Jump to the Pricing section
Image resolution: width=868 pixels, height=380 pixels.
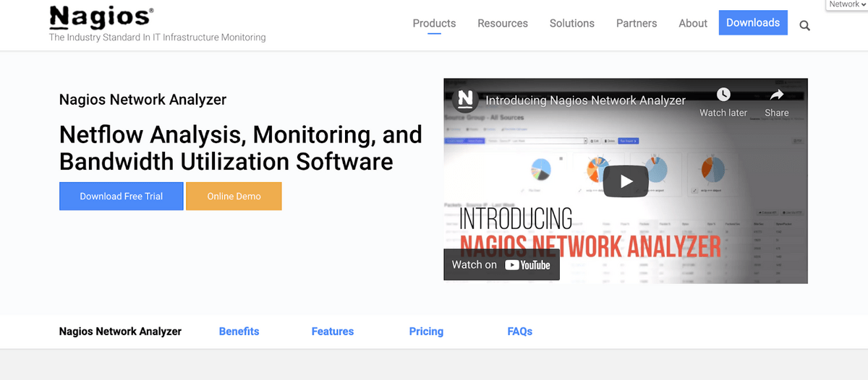[426, 332]
